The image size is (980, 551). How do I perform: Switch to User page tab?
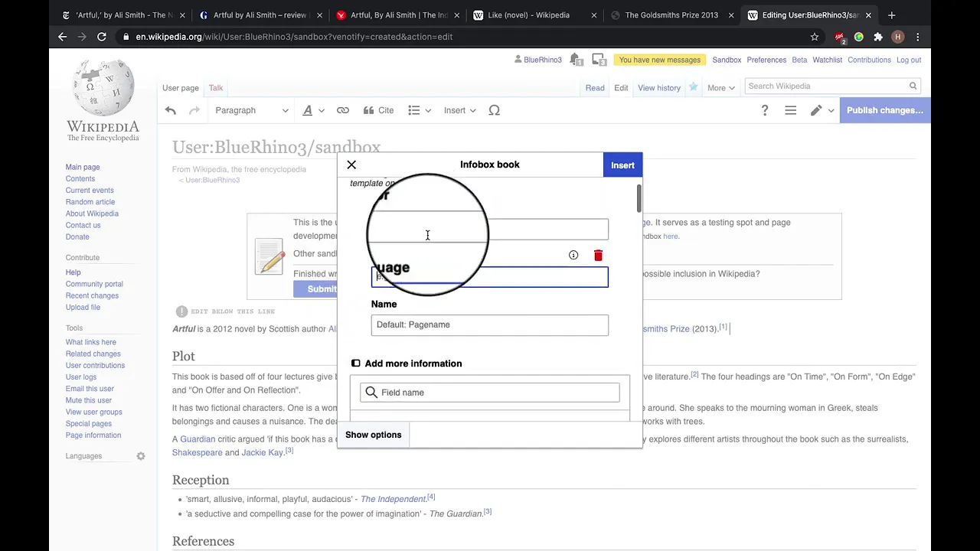[181, 88]
